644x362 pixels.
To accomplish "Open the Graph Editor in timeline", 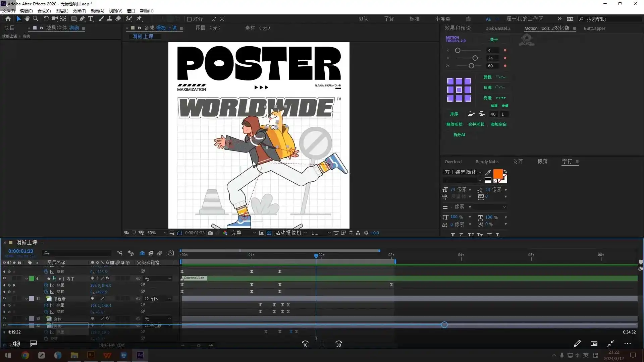I will (171, 253).
